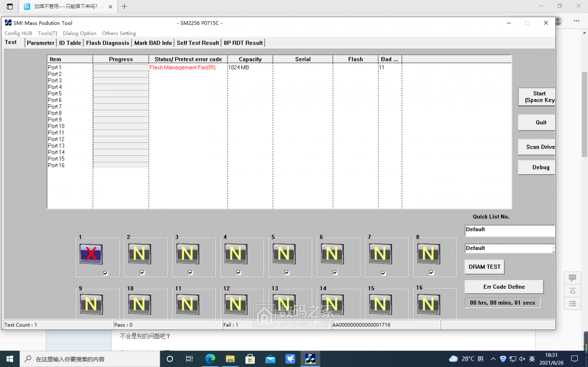
Task: Click the Capacity column header
Action: pyautogui.click(x=250, y=59)
